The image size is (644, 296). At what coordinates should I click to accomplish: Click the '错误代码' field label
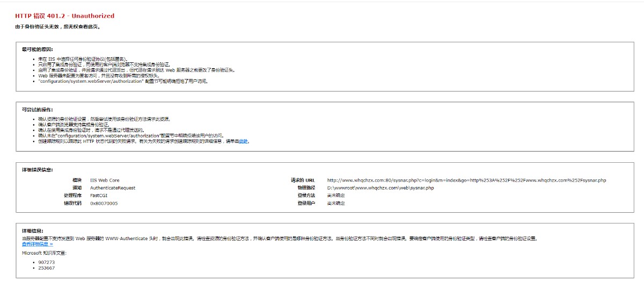73,204
